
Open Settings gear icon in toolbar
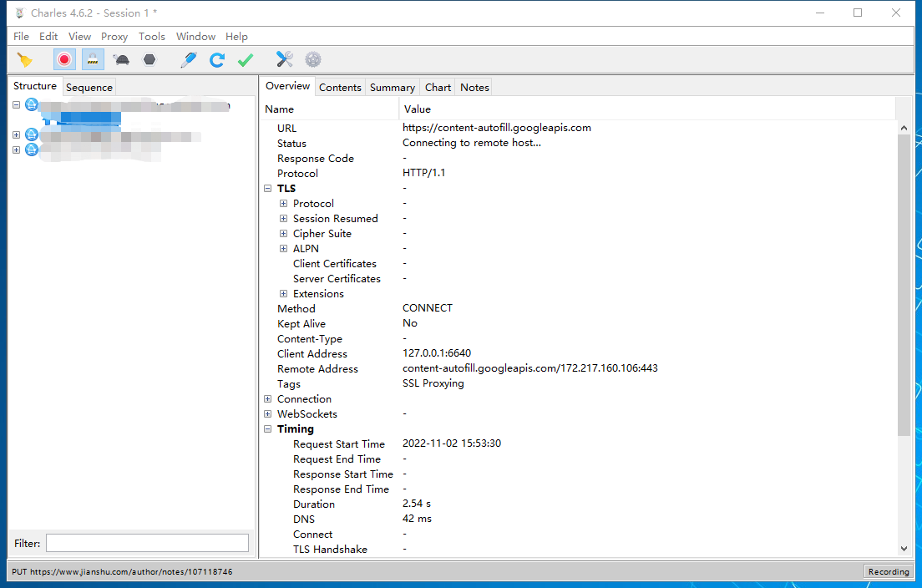coord(313,59)
